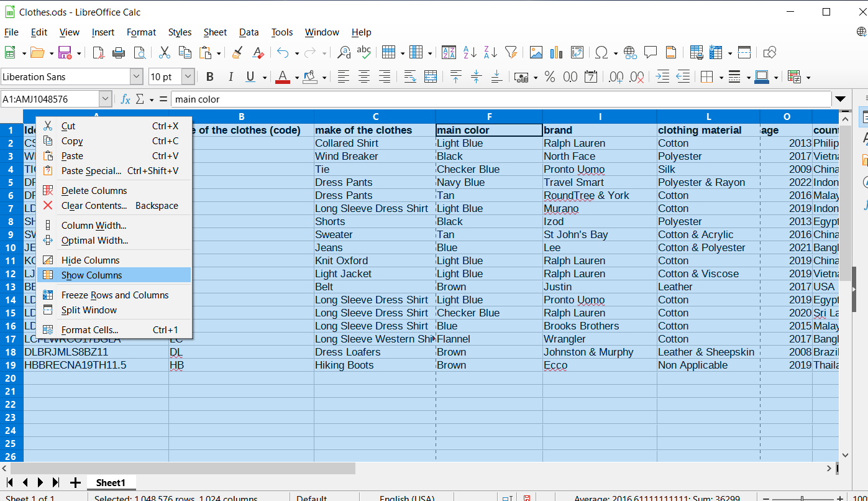This screenshot has width=868, height=501.
Task: Open the Format menu
Action: [142, 32]
